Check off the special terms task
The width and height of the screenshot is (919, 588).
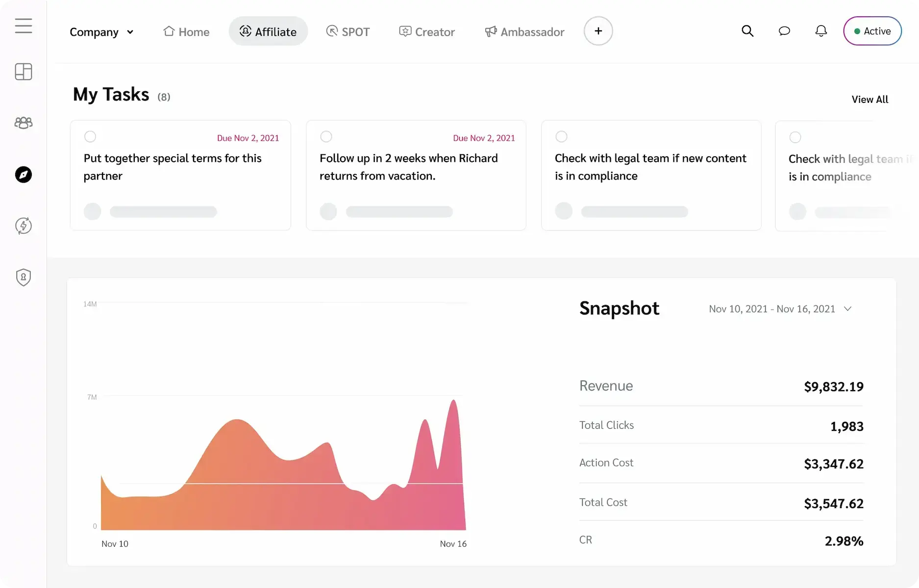click(91, 137)
